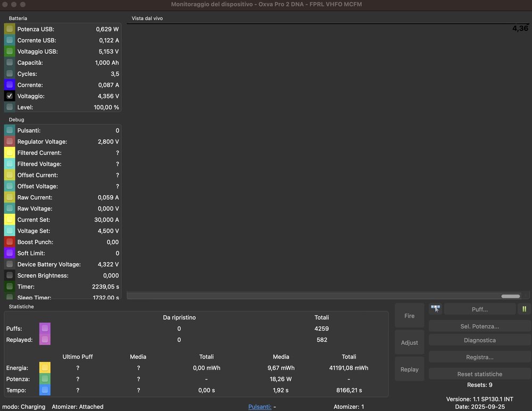Click the red Boost Punch indicator
The width and height of the screenshot is (532, 411).
pos(10,242)
